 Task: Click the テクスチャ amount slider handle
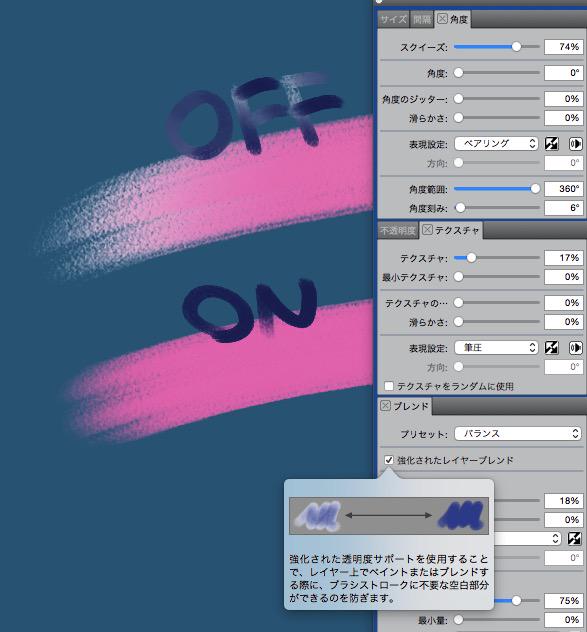click(471, 258)
